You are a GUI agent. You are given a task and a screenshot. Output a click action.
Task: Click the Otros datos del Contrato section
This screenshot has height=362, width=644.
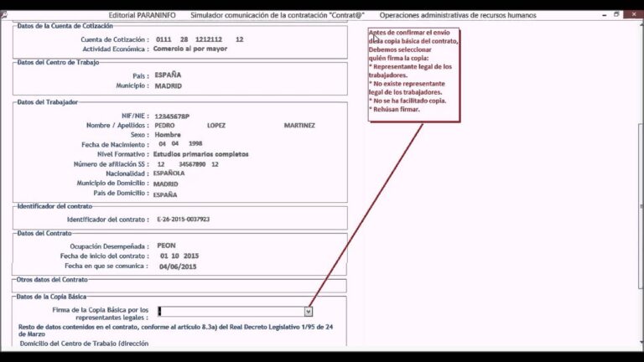(x=179, y=286)
